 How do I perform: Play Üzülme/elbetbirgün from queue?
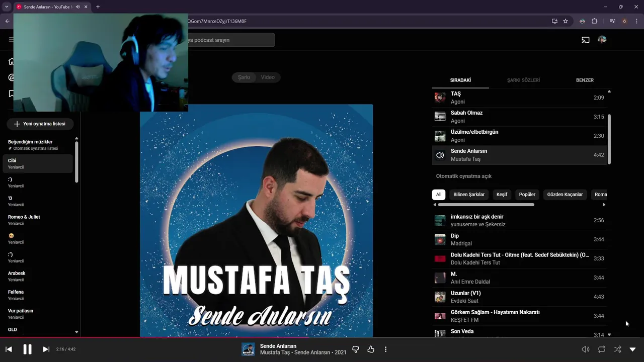(x=519, y=136)
